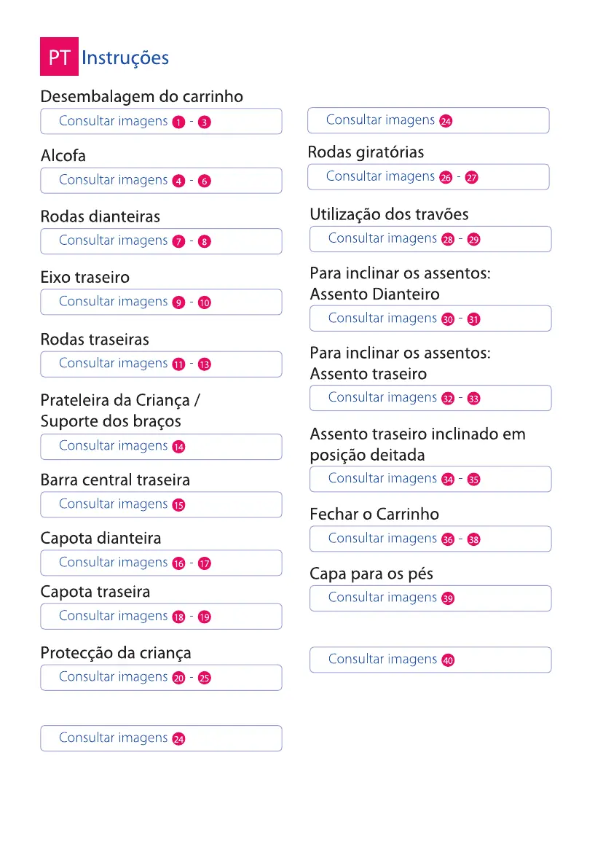Screen dimensions: 611x868
Task: Open Consultar imagens box under Capota traseira
Action: pyautogui.click(x=161, y=617)
